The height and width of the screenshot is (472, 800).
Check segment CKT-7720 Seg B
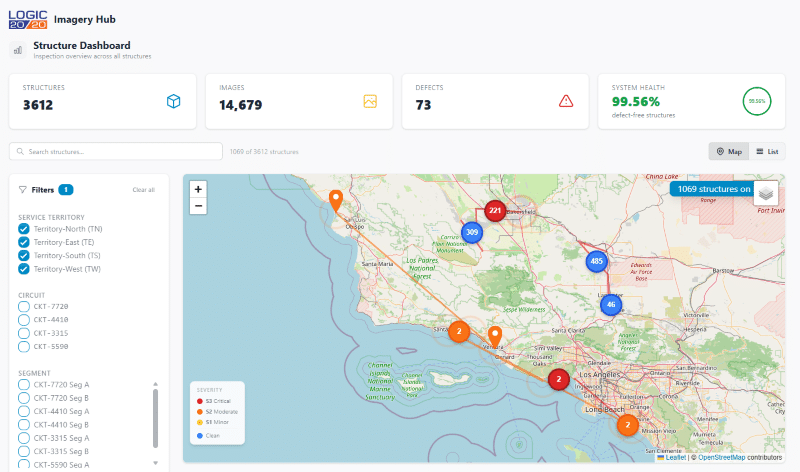[x=23, y=398]
